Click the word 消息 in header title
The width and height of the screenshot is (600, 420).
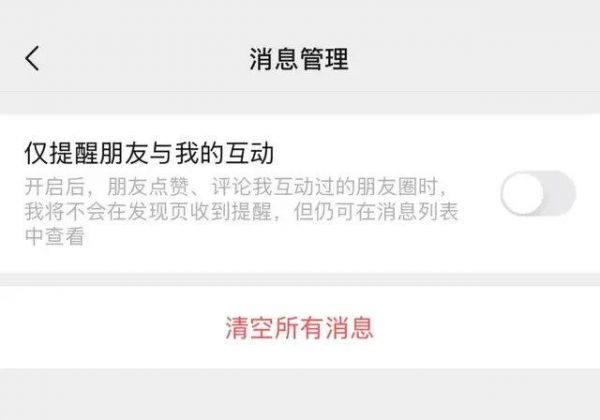(x=274, y=59)
